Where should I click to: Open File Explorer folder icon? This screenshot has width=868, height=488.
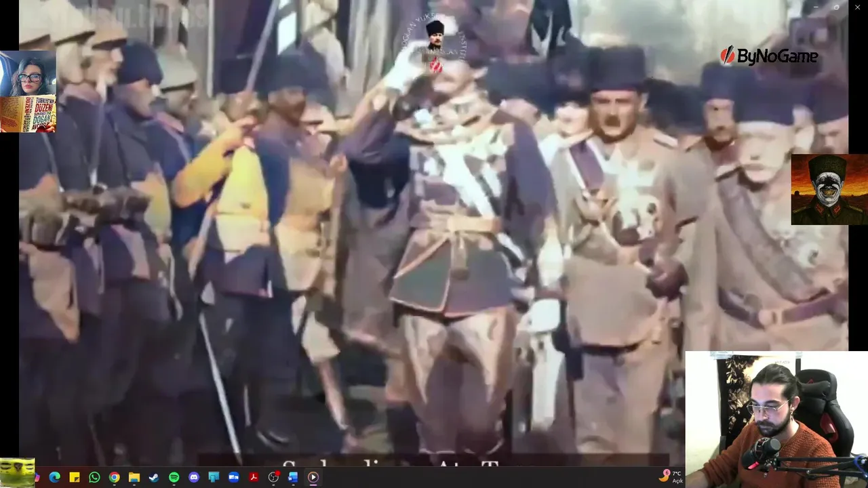134,477
